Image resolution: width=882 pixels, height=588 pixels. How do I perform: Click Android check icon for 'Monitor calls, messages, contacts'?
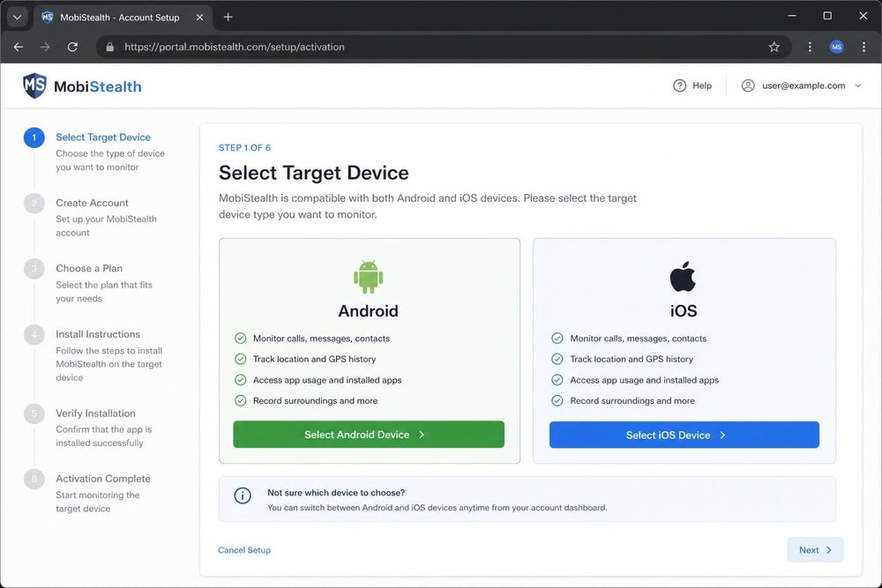pyautogui.click(x=240, y=339)
